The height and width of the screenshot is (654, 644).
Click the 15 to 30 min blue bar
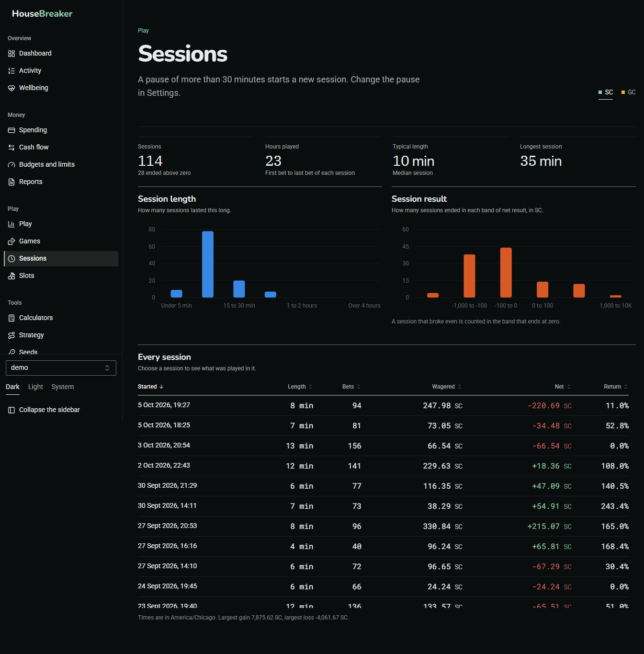coord(239,289)
